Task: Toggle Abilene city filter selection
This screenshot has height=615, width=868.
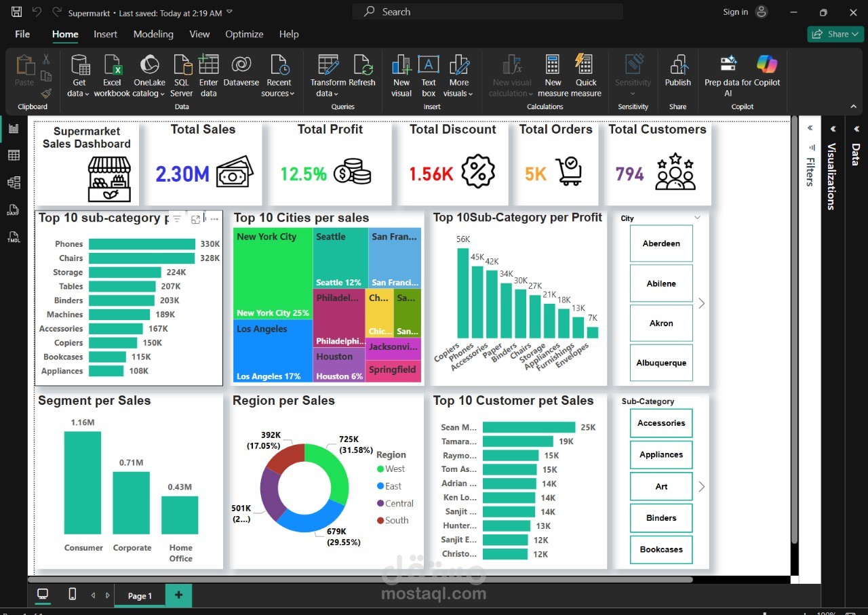Action: (x=660, y=283)
